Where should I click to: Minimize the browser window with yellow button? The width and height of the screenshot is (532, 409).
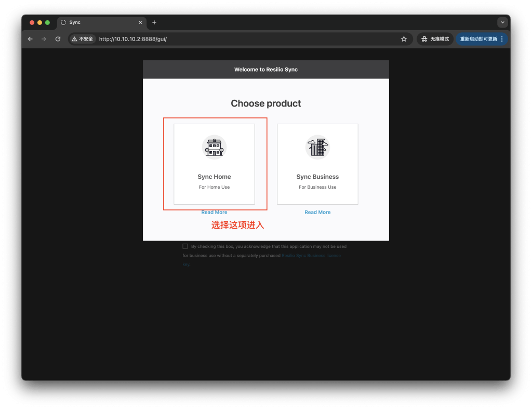39,22
